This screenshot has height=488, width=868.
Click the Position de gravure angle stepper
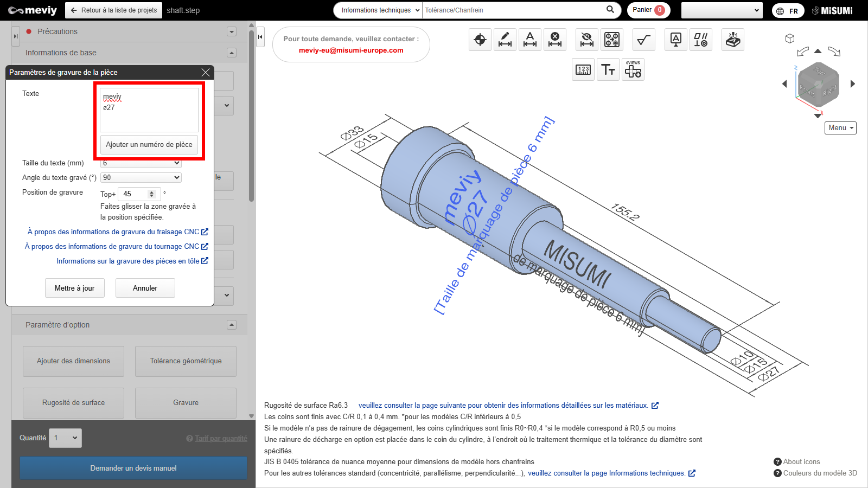click(152, 194)
